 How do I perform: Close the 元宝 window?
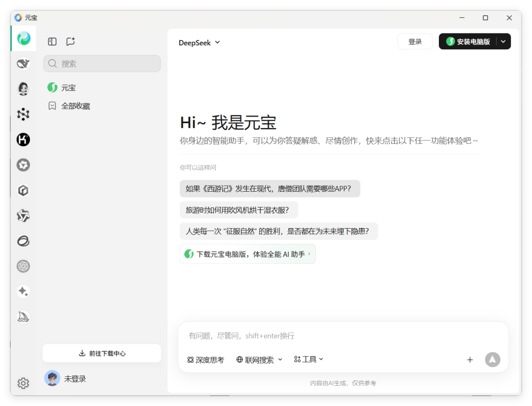509,18
